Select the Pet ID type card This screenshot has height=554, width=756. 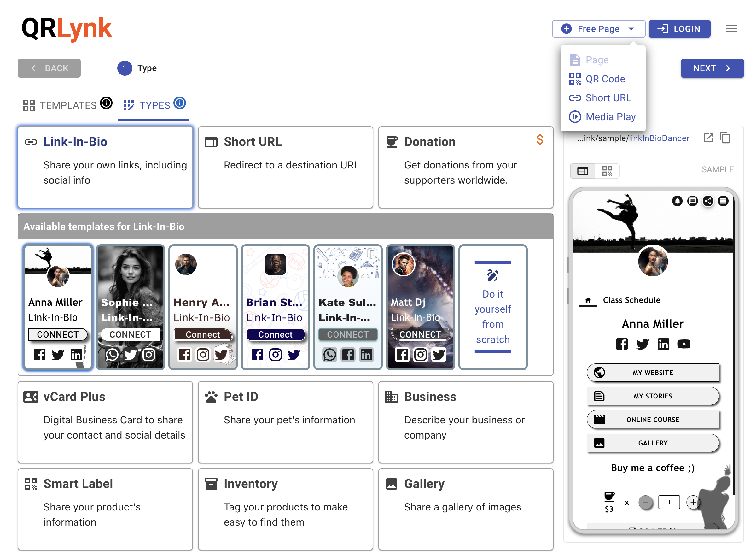[x=285, y=422]
